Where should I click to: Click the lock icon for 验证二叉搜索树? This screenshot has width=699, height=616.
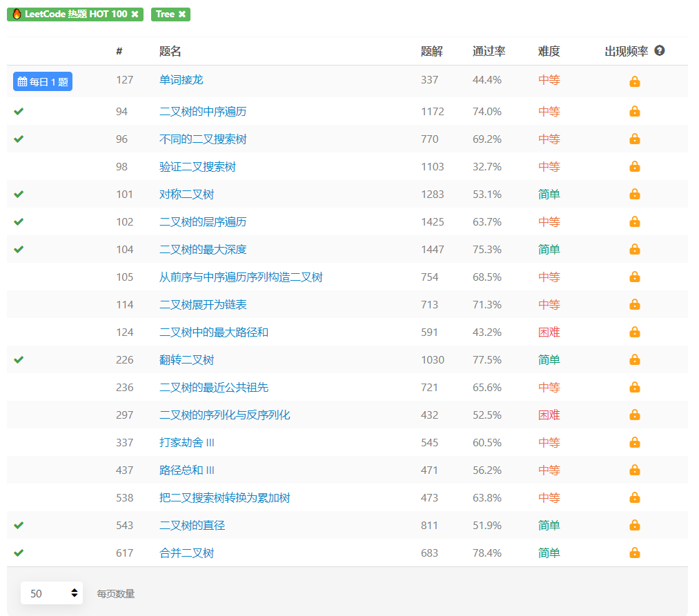coord(634,167)
